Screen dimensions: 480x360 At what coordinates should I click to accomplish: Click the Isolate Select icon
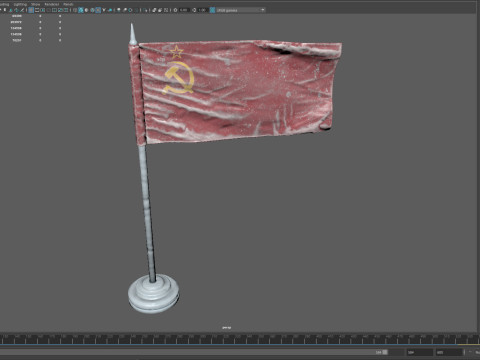(145, 10)
